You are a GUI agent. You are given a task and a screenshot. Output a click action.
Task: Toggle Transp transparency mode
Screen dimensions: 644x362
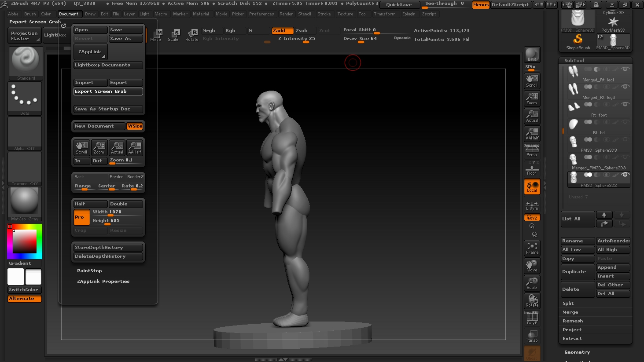pos(532,336)
